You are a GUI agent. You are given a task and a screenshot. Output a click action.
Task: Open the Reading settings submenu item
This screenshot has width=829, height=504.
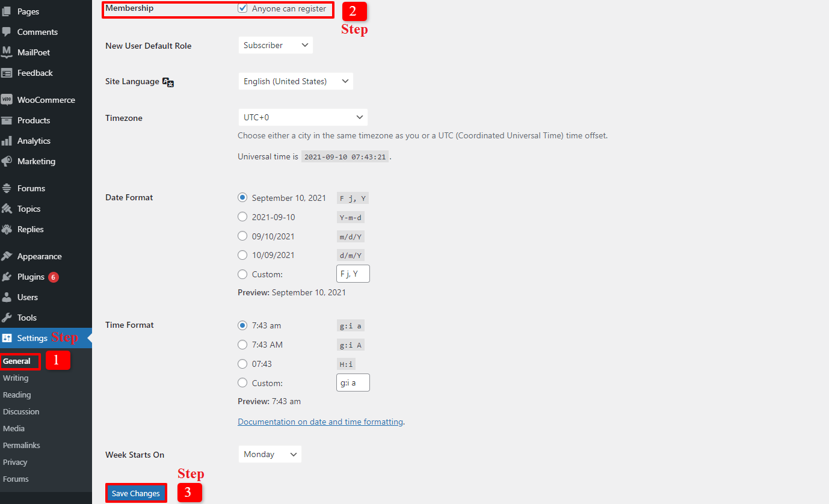click(17, 395)
